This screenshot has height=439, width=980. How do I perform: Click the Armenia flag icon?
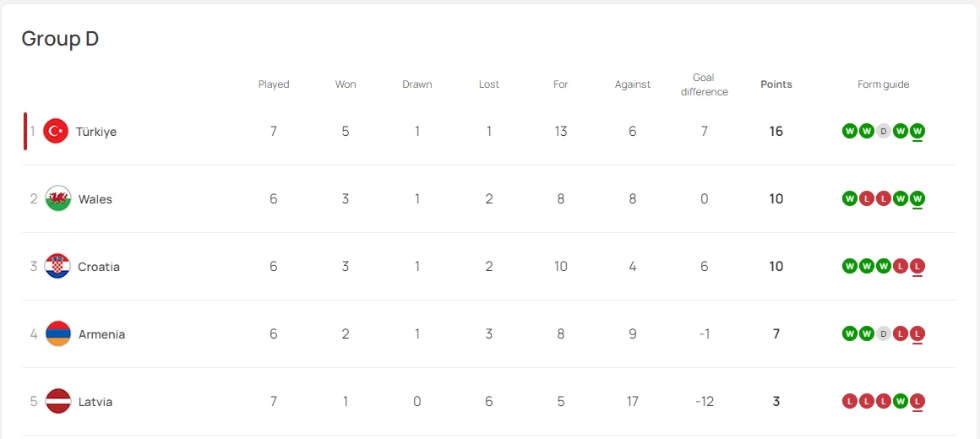point(58,333)
